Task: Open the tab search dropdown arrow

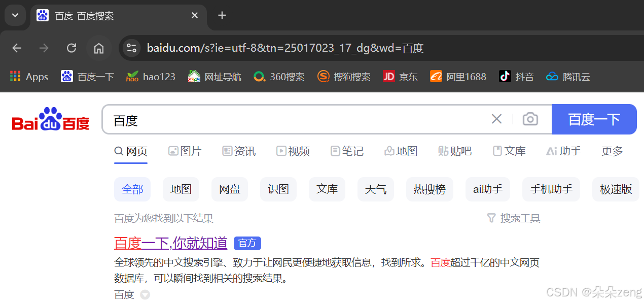Action: coord(15,15)
